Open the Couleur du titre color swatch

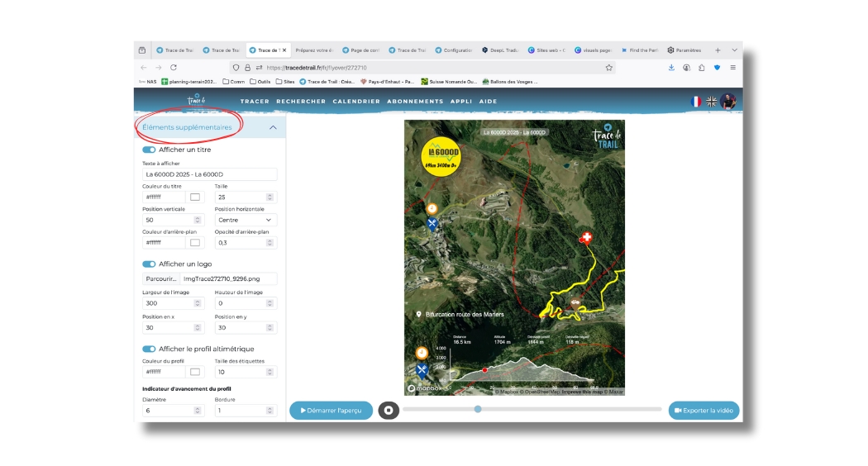195,197
